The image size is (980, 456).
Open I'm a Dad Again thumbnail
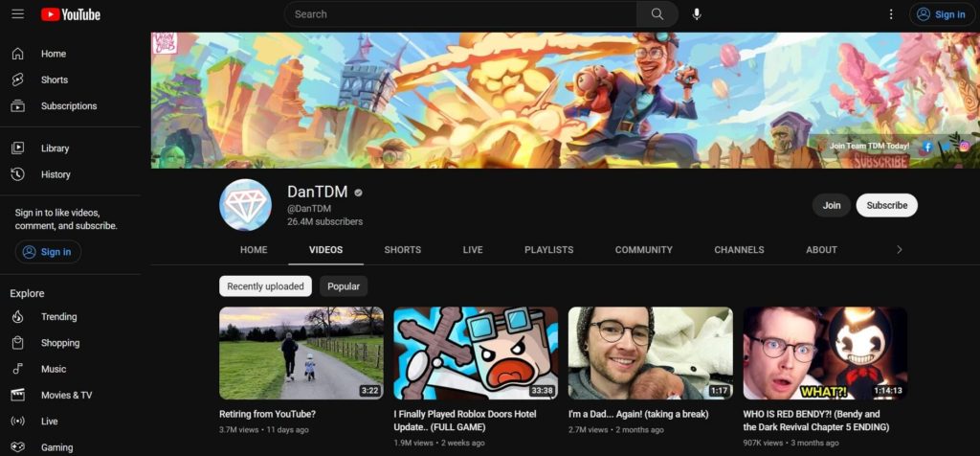(x=650, y=353)
